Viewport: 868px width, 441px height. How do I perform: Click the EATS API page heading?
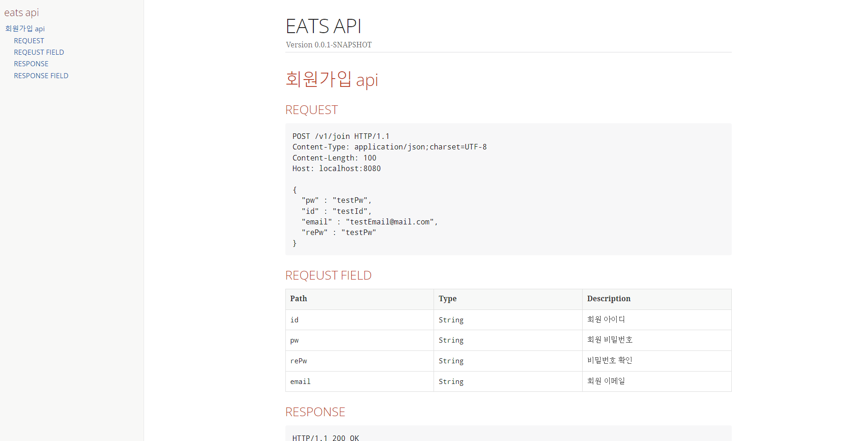coord(324,26)
